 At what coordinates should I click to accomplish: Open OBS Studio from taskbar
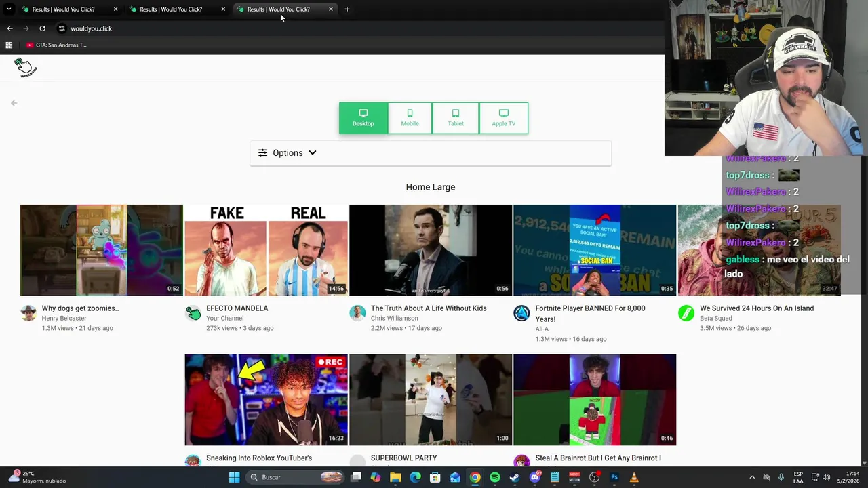coord(594,477)
